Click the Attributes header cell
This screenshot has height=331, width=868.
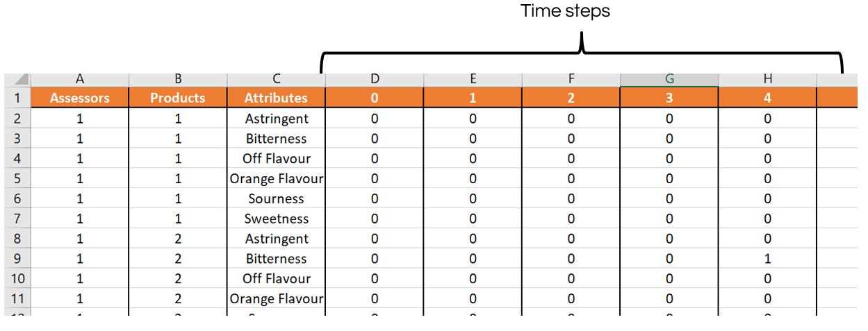point(277,98)
